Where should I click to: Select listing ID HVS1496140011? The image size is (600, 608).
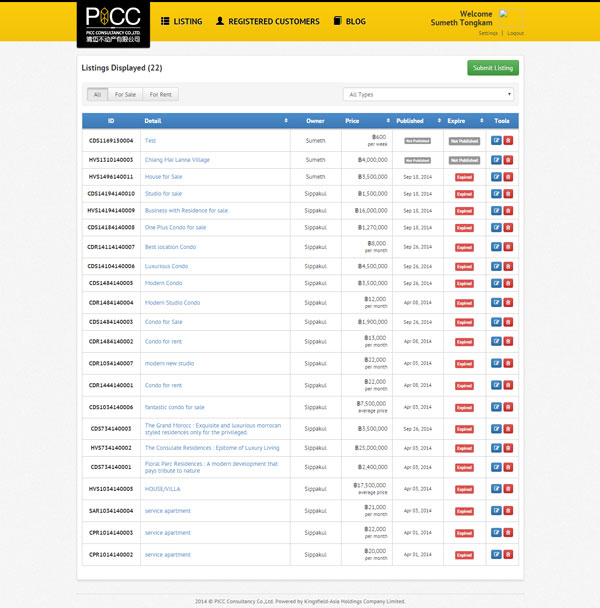pos(111,177)
